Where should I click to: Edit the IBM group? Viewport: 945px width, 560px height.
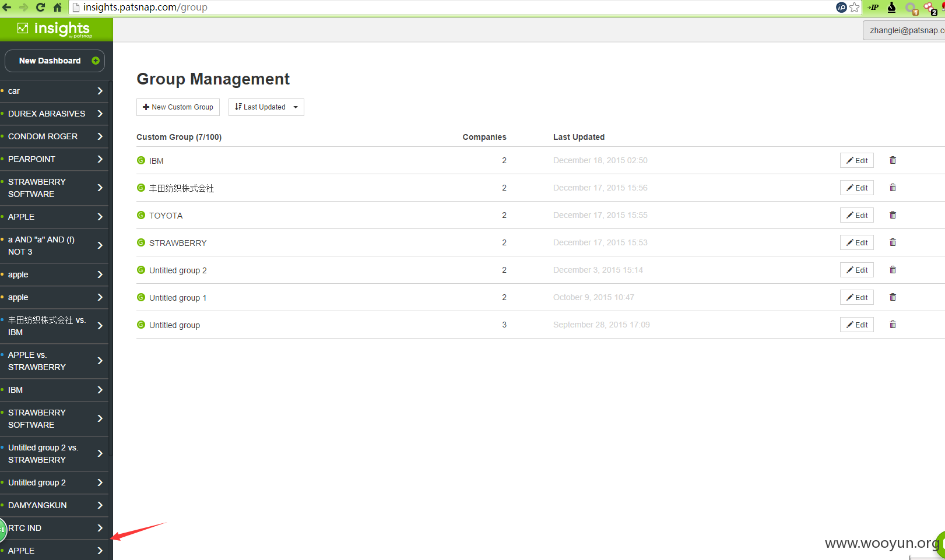coord(857,160)
